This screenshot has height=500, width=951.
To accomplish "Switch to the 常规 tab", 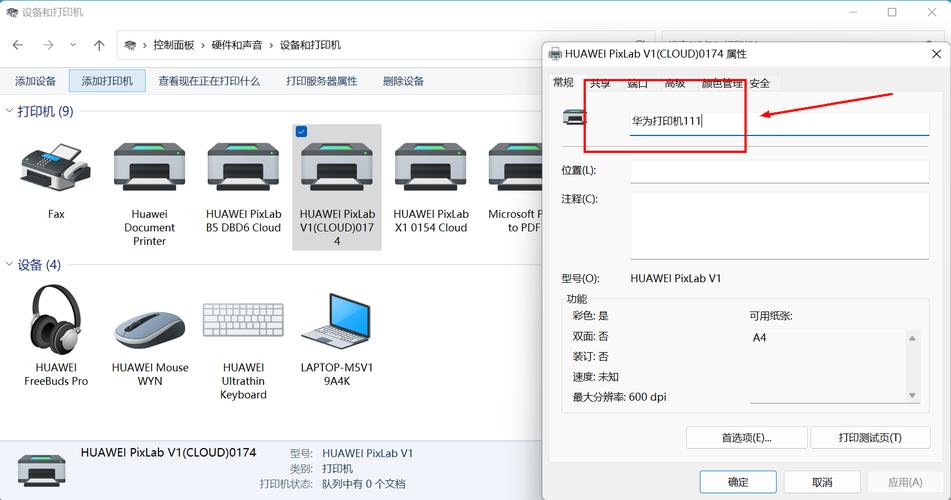I will point(563,83).
